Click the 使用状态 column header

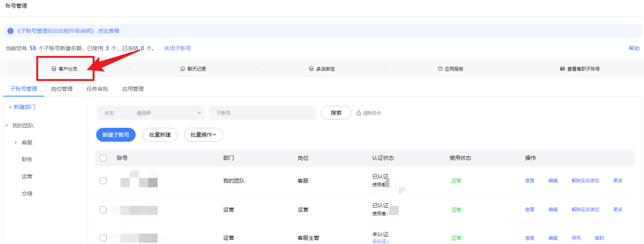(460, 158)
